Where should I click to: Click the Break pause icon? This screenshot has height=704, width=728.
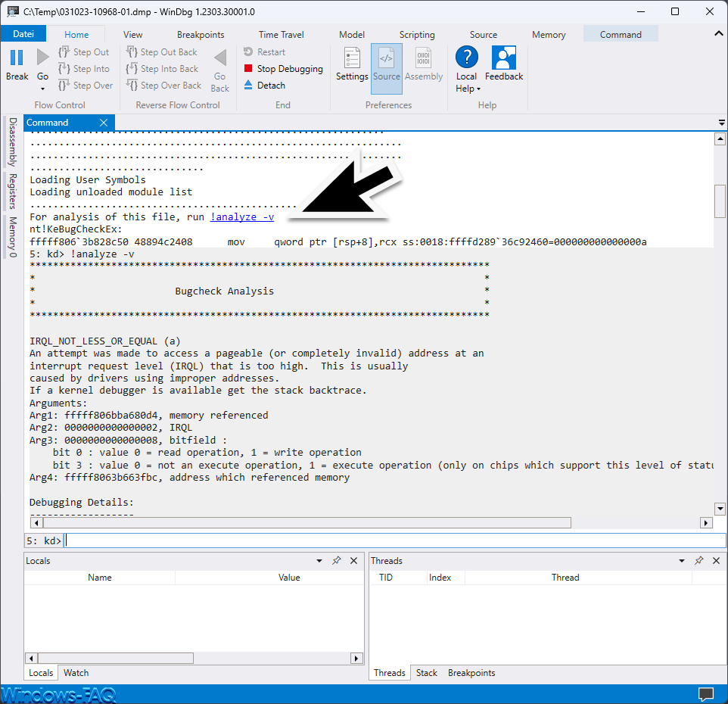(17, 58)
